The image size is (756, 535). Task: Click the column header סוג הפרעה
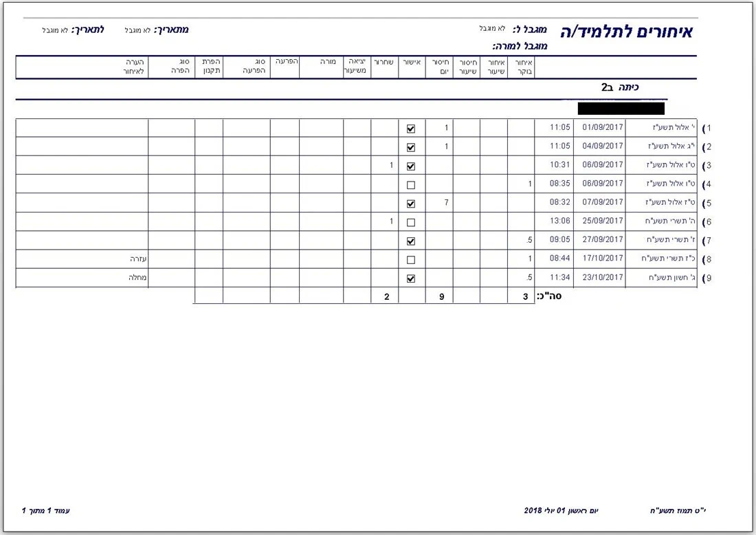coord(254,66)
